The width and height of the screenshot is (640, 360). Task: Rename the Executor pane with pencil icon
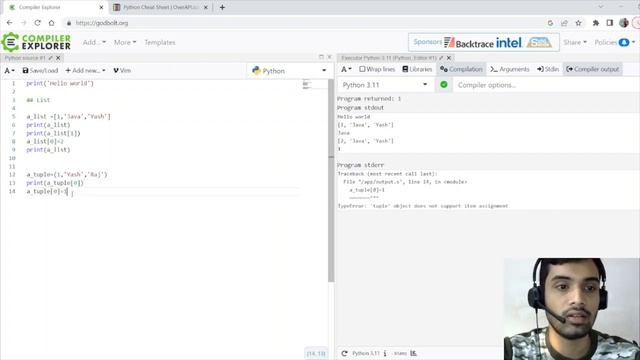441,58
